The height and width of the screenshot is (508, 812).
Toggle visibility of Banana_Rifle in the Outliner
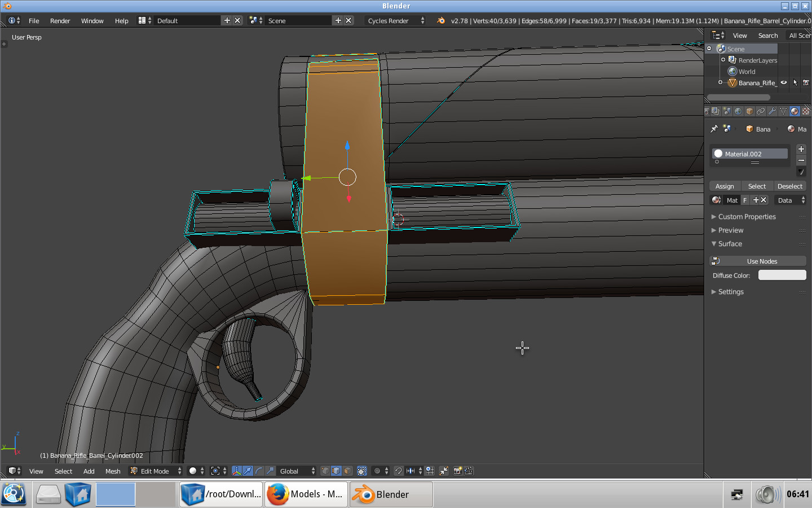pos(784,82)
